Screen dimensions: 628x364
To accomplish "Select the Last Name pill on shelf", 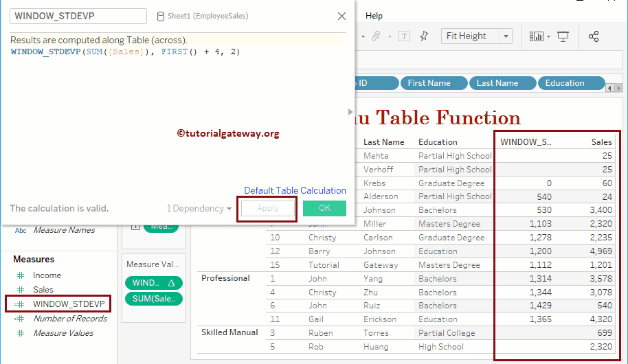I will pos(503,83).
